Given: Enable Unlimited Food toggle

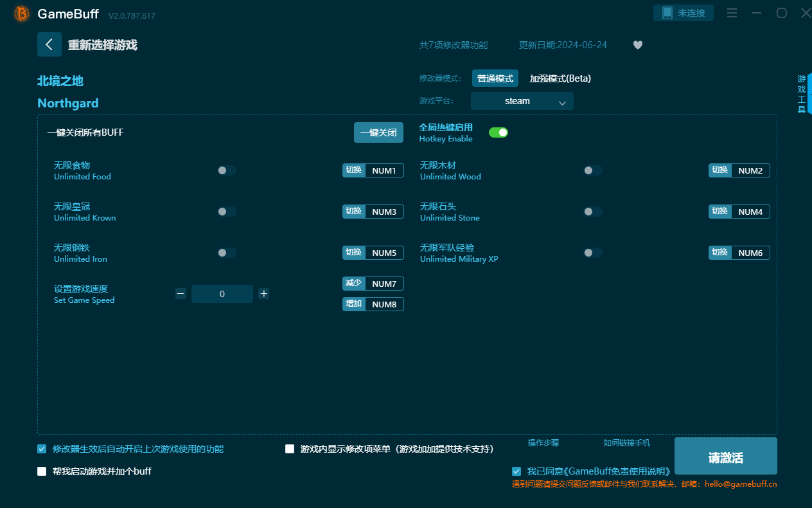Looking at the screenshot, I should click(x=227, y=170).
